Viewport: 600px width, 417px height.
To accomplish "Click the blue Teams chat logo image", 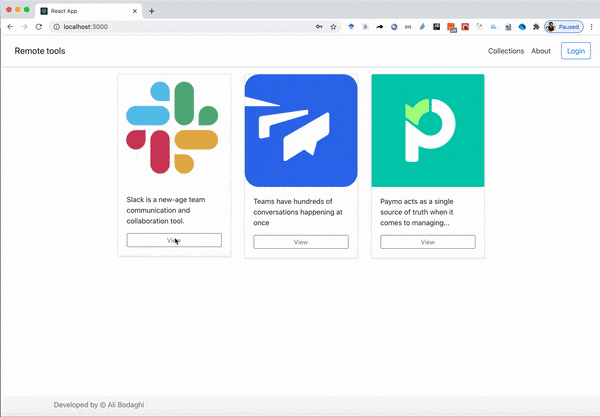I will [301, 130].
